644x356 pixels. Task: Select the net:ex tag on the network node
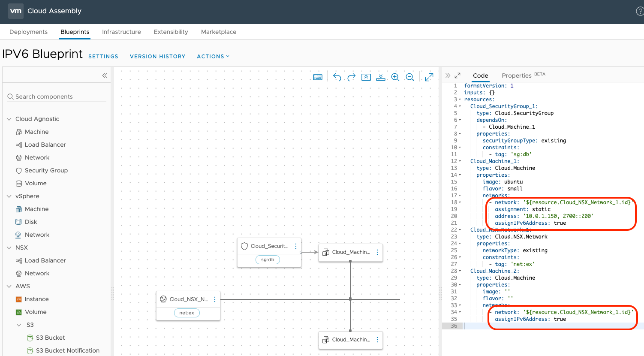pyautogui.click(x=187, y=313)
